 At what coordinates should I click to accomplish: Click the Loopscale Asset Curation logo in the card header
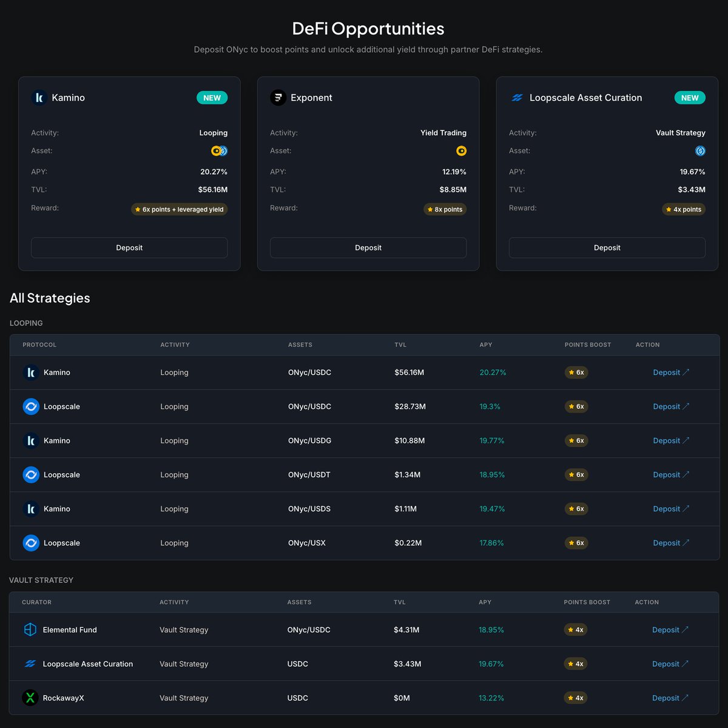(x=517, y=98)
